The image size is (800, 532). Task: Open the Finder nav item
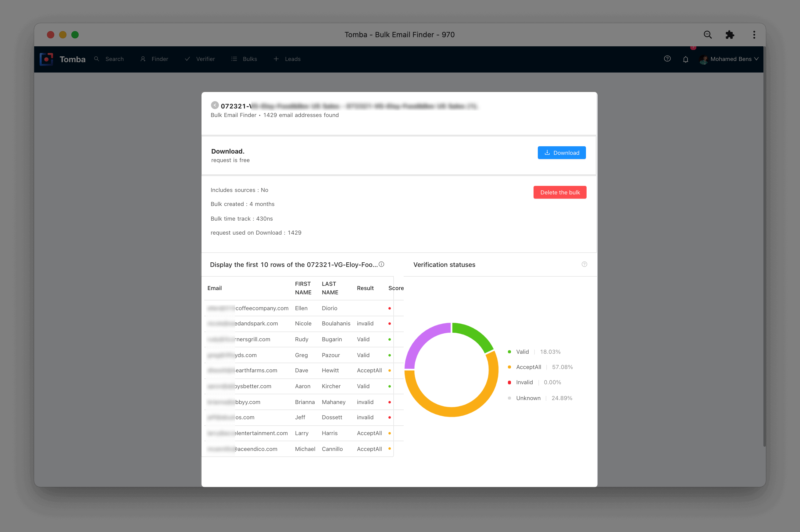pos(154,59)
